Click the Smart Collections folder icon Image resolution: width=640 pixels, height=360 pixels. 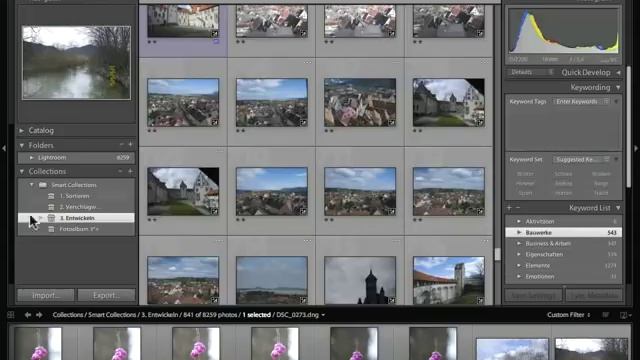tap(43, 185)
